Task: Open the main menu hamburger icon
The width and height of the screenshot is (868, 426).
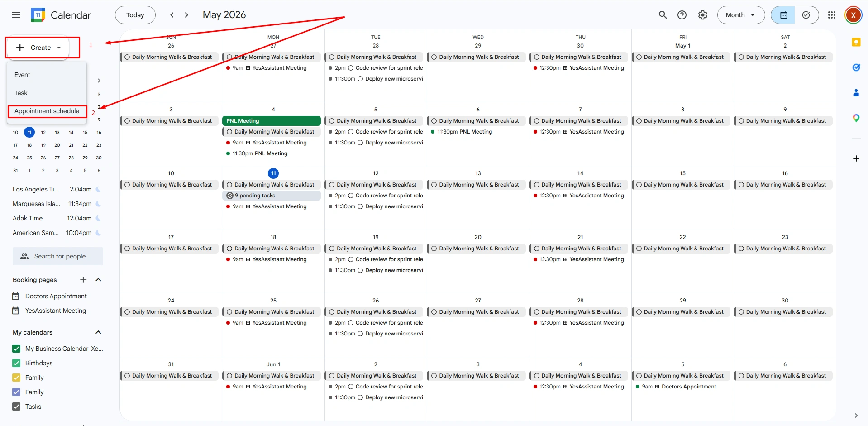Action: pos(16,15)
